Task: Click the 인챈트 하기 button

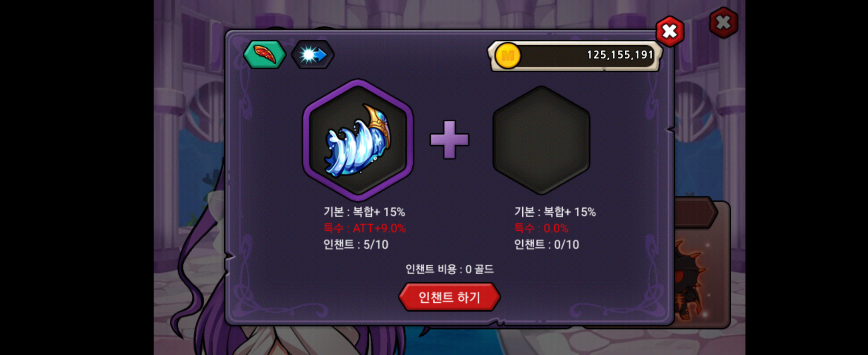Action: (x=449, y=297)
